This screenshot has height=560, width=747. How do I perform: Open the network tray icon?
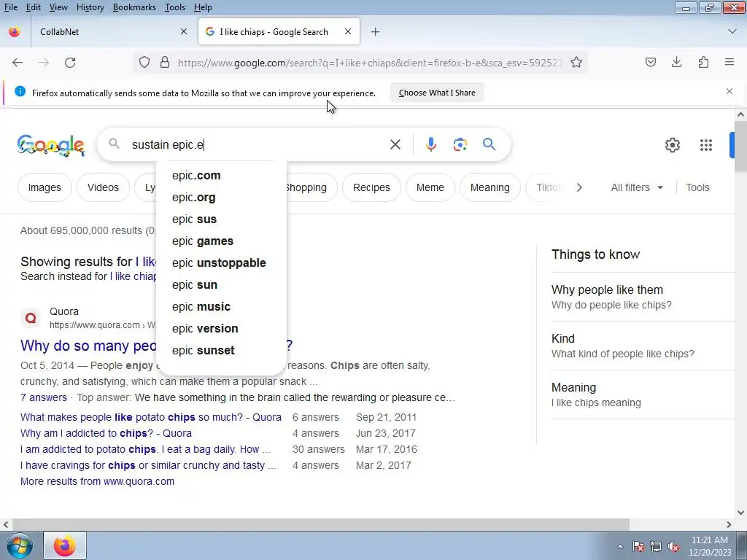[656, 547]
